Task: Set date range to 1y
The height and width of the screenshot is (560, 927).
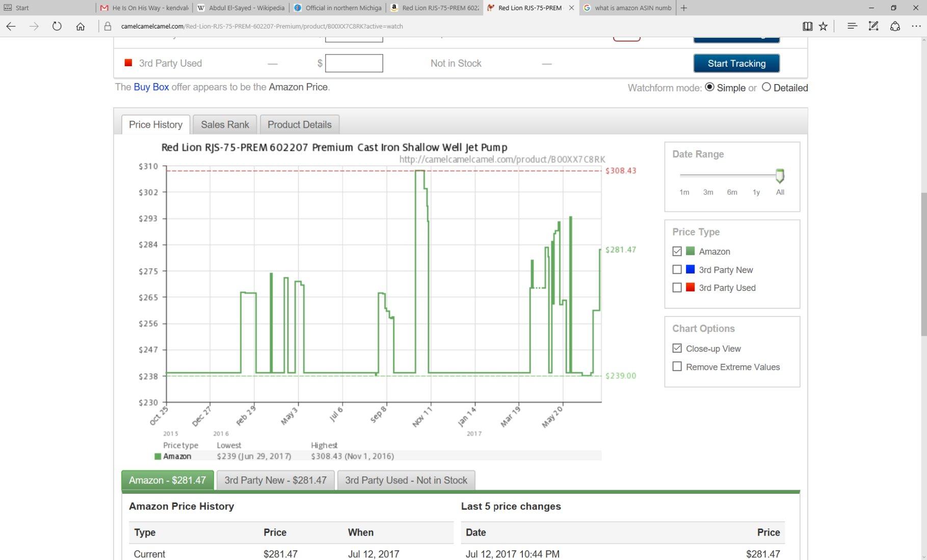Action: click(756, 192)
